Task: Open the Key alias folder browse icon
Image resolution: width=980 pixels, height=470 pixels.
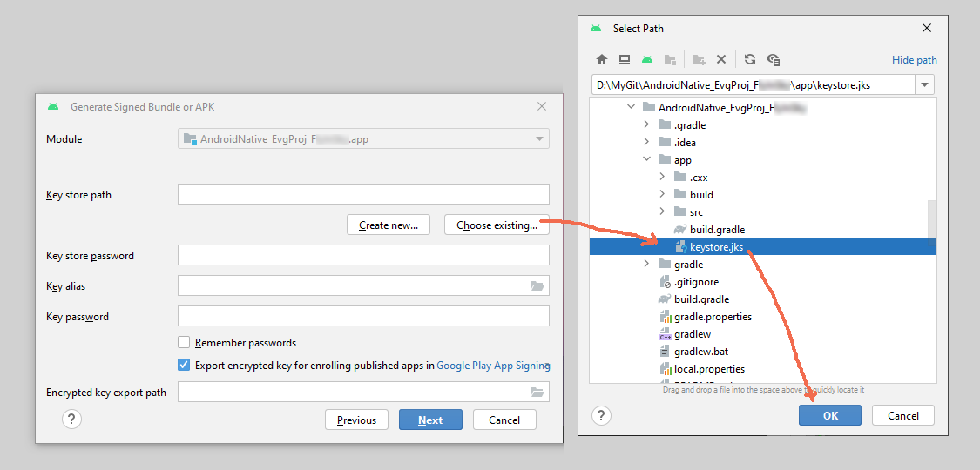Action: [x=537, y=286]
